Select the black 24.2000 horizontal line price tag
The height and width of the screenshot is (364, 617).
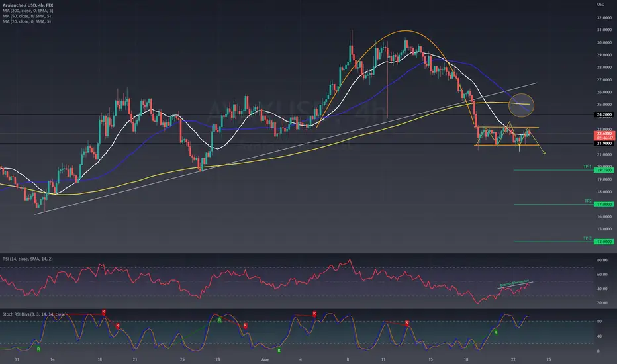pyautogui.click(x=604, y=114)
